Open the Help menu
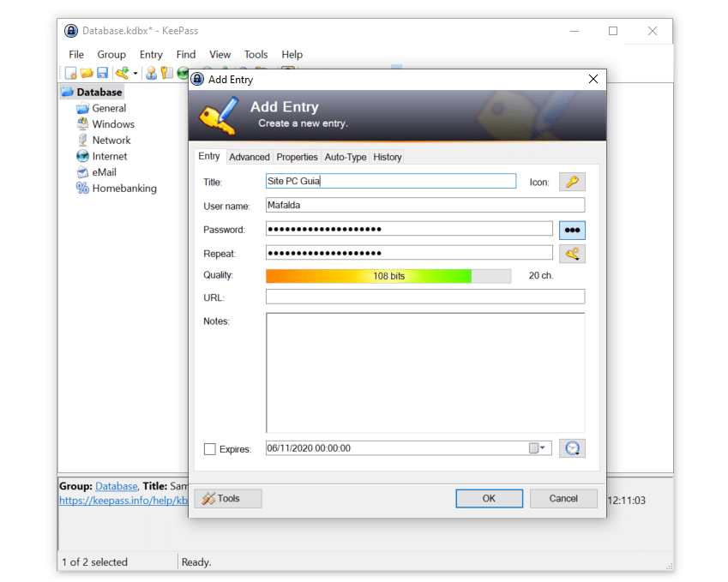728x582 pixels. click(292, 54)
